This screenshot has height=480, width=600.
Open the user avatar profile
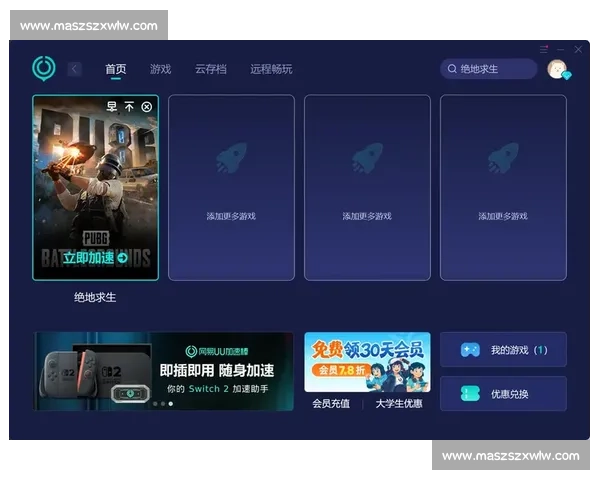tap(557, 69)
